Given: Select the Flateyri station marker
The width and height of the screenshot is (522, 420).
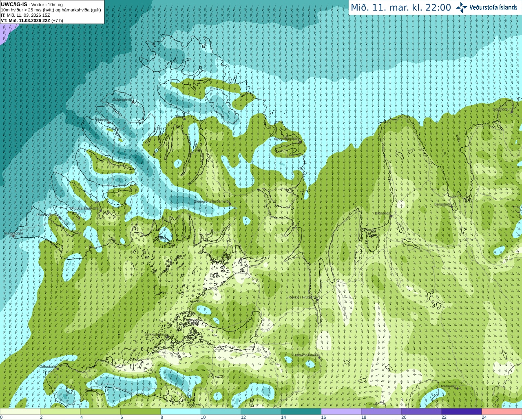Looking at the screenshot, I should pos(108,123).
